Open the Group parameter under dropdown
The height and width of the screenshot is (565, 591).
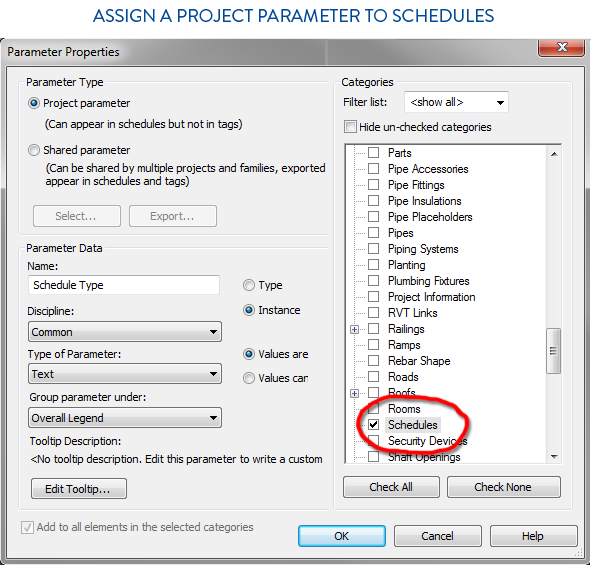125,418
